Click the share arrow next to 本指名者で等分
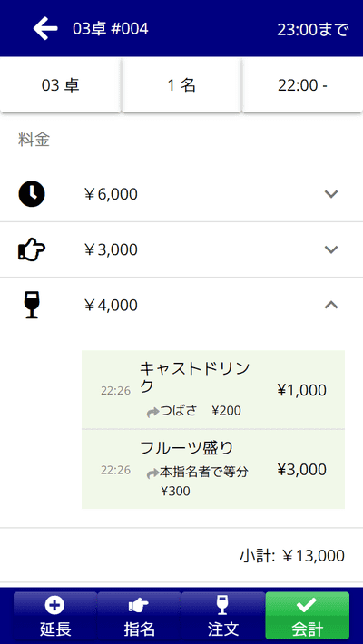363x644 pixels. [153, 474]
